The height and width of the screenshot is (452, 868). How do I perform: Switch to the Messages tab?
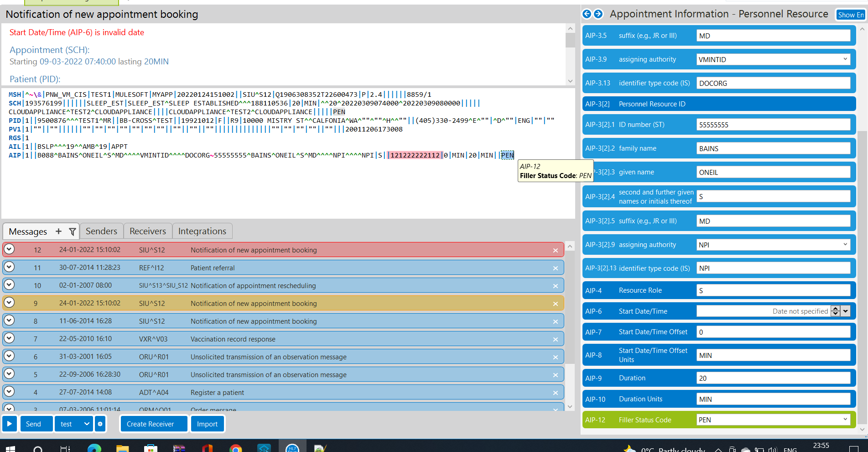tap(28, 231)
